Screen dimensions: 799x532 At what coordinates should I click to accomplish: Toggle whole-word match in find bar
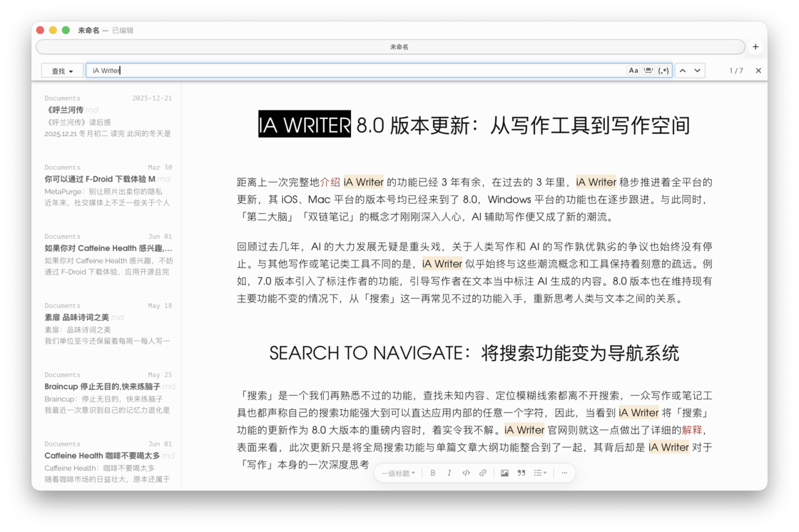[x=648, y=71]
